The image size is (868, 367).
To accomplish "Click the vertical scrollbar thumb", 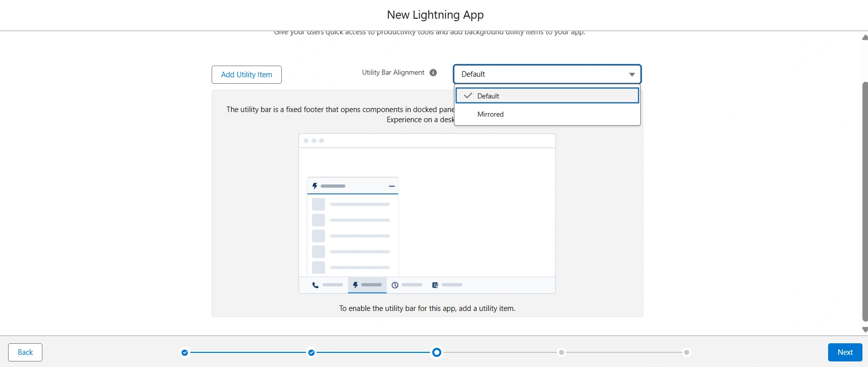I will (865, 201).
